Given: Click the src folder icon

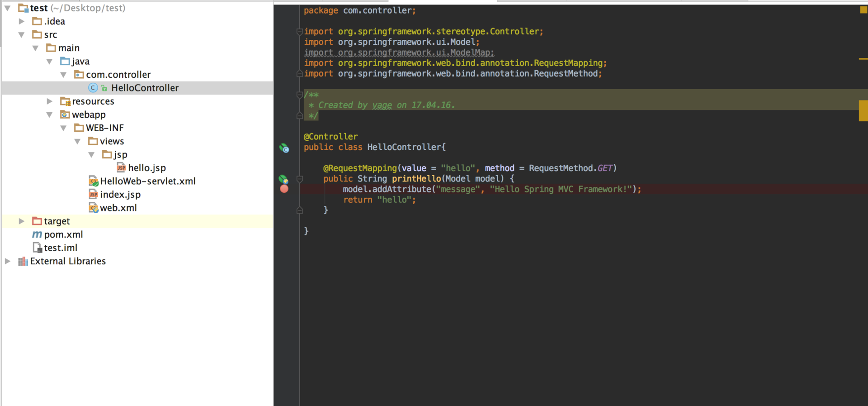Looking at the screenshot, I should pyautogui.click(x=37, y=34).
